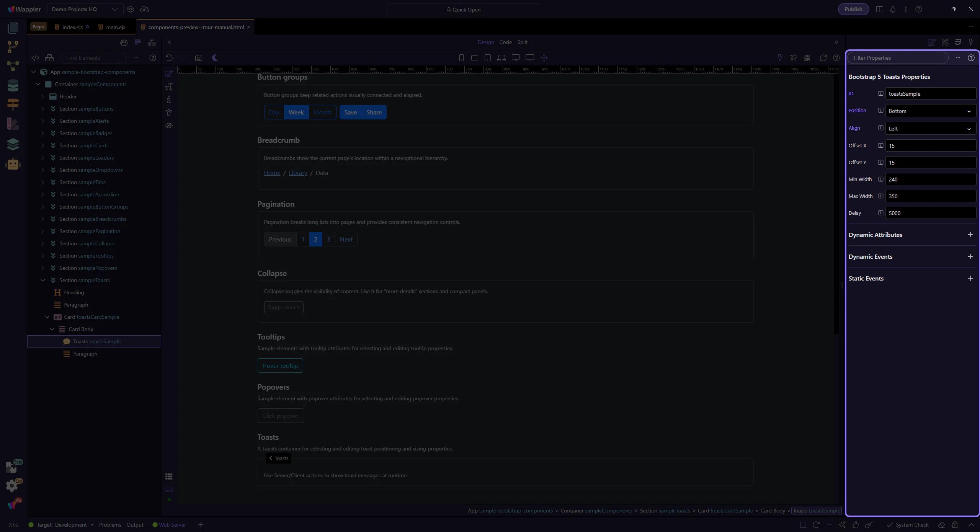
Task: Select the mobile phone viewport icon
Action: [x=461, y=58]
